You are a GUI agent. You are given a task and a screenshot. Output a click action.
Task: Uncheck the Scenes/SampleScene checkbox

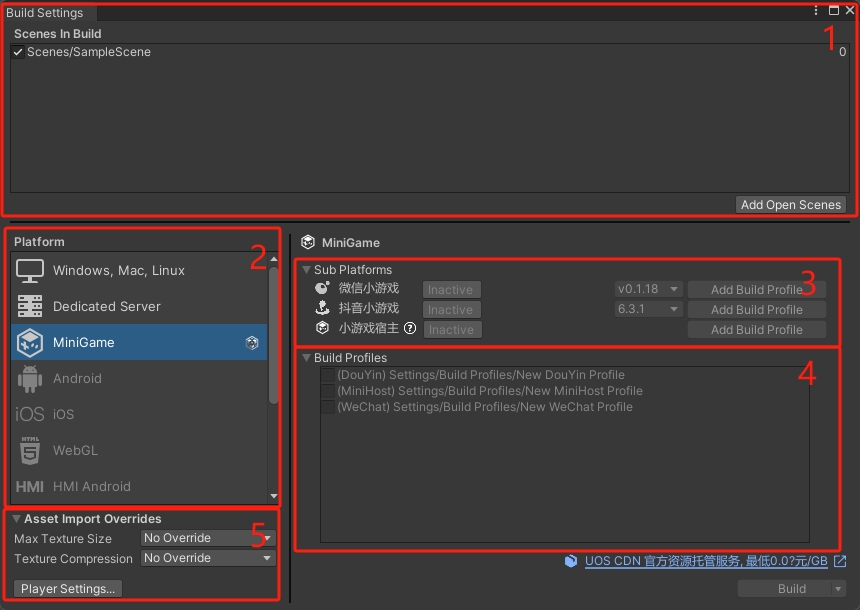pyautogui.click(x=18, y=52)
